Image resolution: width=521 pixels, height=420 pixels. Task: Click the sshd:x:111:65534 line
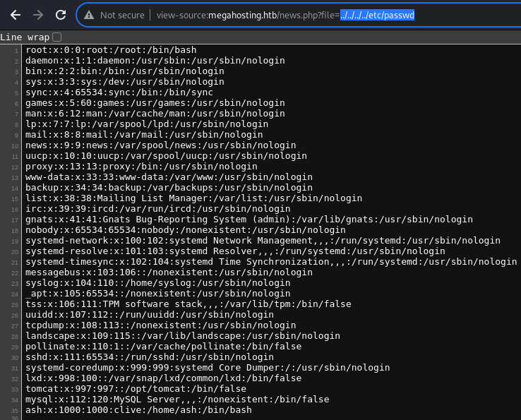(x=150, y=357)
